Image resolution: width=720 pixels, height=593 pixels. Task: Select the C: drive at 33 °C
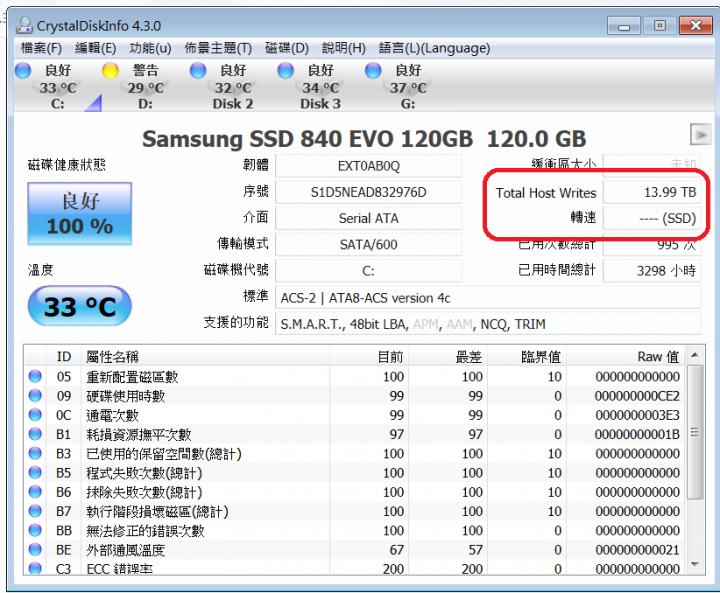click(x=57, y=87)
